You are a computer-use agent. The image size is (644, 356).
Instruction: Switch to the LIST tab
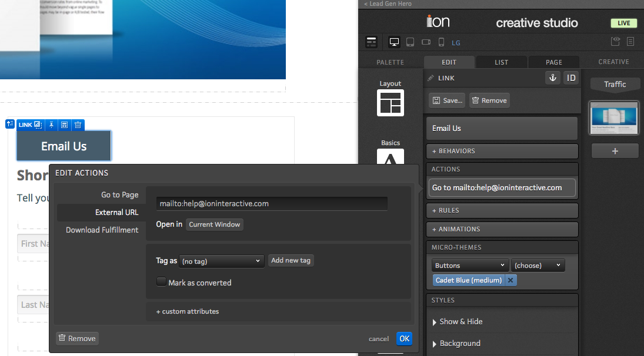coord(501,62)
